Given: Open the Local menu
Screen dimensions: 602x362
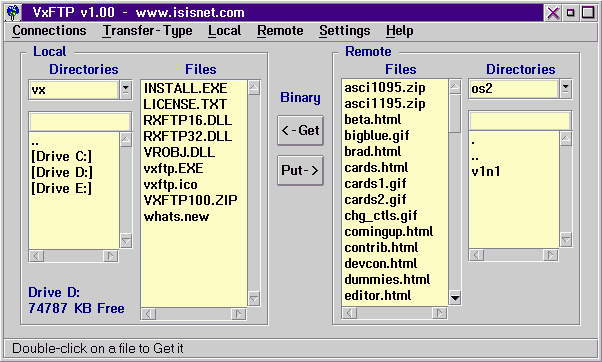Looking at the screenshot, I should click(x=225, y=31).
